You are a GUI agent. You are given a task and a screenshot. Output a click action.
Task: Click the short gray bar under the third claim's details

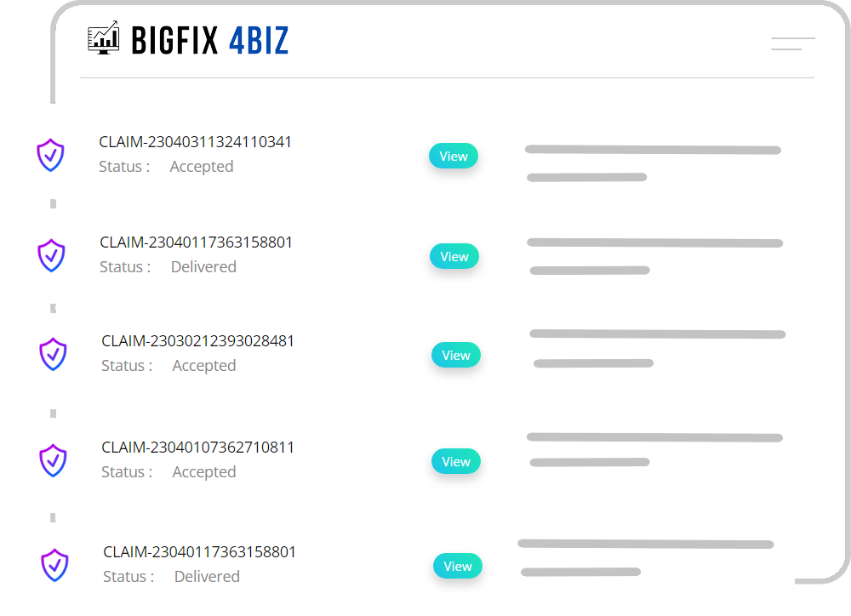tap(593, 362)
